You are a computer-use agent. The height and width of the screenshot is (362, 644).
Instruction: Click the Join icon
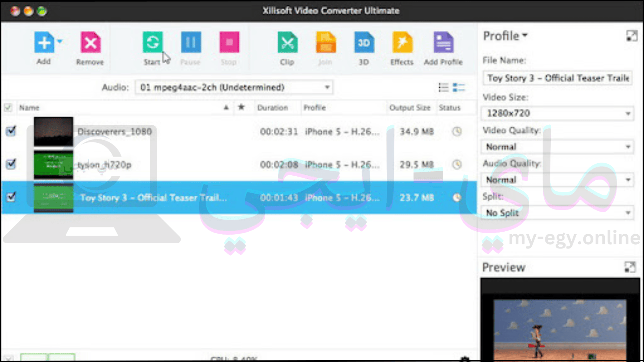tap(326, 42)
